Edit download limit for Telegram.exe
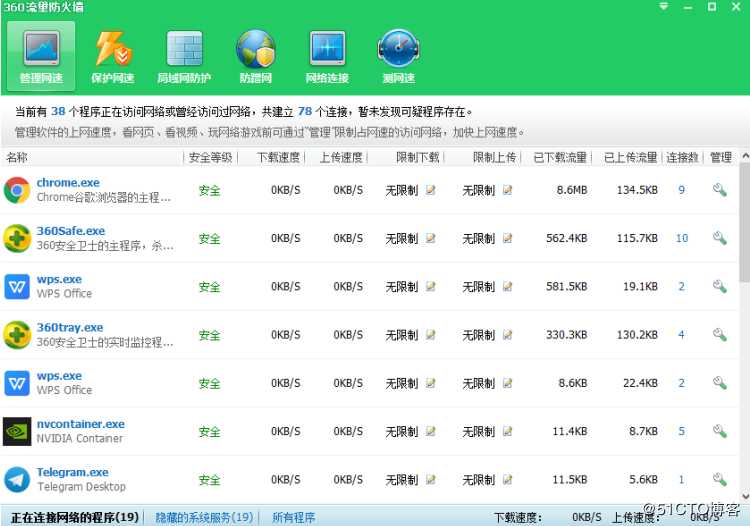The width and height of the screenshot is (750, 526). (x=430, y=479)
